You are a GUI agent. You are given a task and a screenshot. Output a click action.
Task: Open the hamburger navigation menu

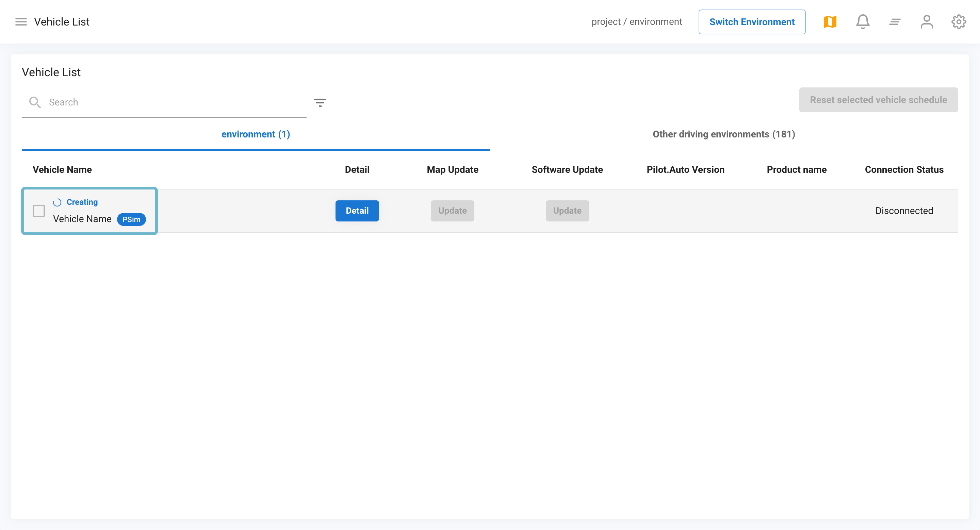coord(21,22)
